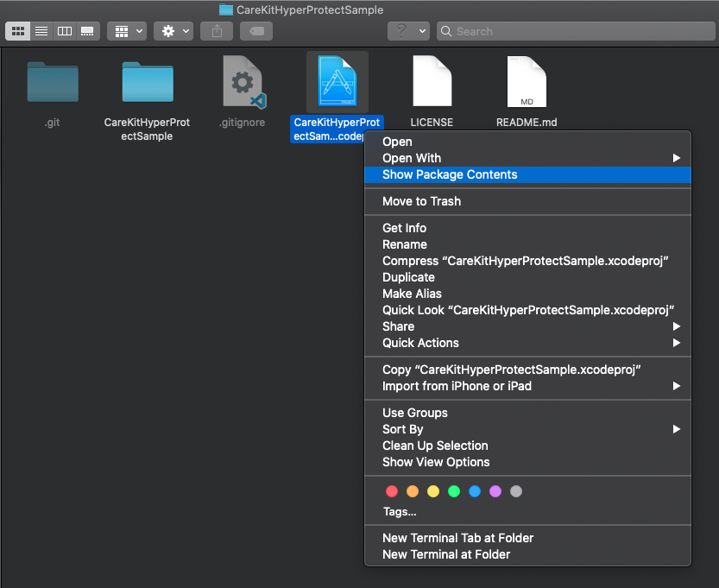Expand the Sort By submenu

point(527,429)
